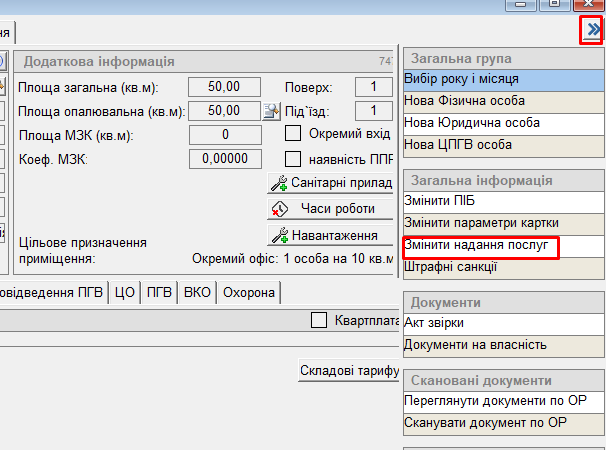Open the ВКО tab
Screen dimensions: 606x450
(197, 293)
